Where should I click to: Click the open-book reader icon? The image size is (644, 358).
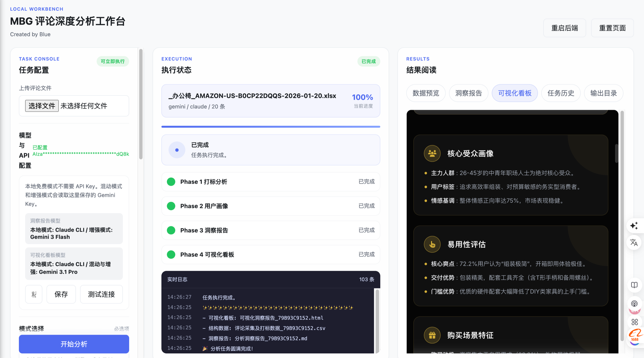tap(634, 285)
